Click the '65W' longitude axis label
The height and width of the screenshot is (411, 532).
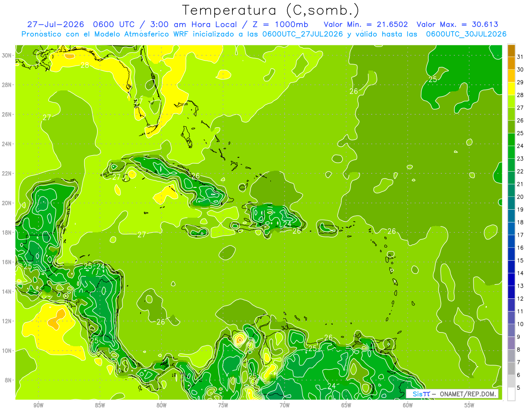pyautogui.click(x=346, y=405)
